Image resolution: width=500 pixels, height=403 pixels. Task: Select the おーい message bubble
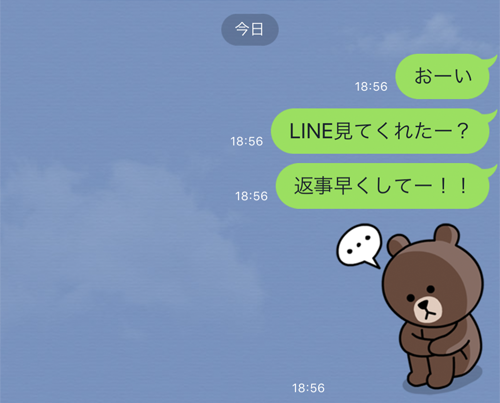[x=444, y=76]
